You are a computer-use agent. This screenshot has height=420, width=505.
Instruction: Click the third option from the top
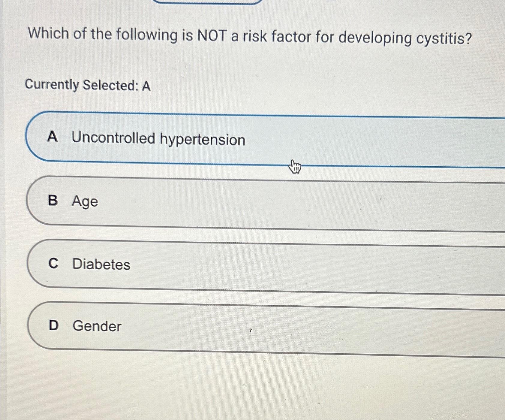click(x=180, y=264)
